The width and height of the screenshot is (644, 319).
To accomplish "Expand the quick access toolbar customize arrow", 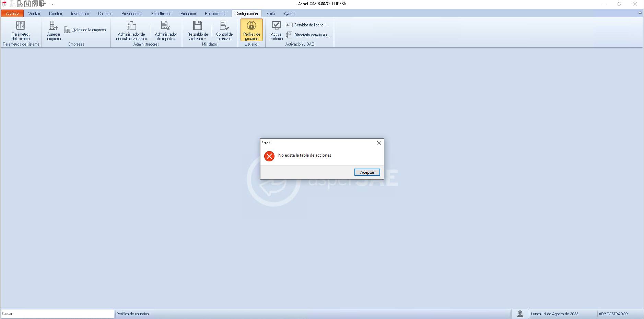I will click(52, 4).
